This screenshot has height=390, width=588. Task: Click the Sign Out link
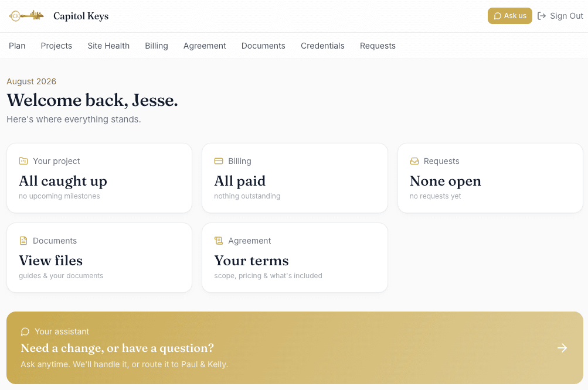tap(560, 16)
